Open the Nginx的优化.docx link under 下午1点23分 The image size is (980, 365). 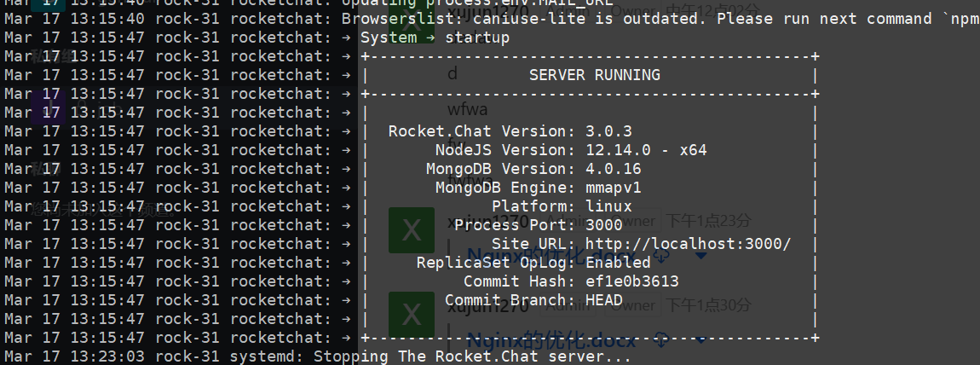(x=551, y=256)
